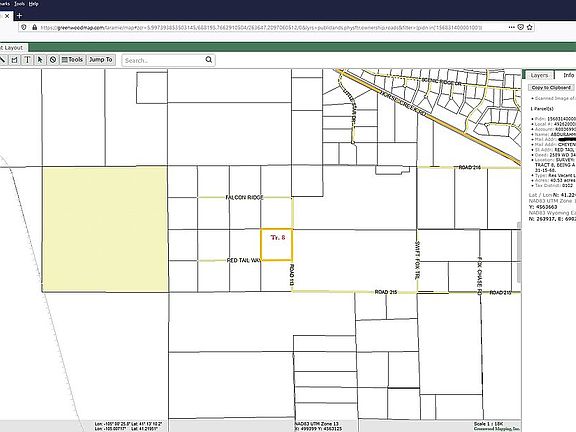Image resolution: width=576 pixels, height=432 pixels.
Task: Click the address bar URL
Action: click(x=261, y=28)
